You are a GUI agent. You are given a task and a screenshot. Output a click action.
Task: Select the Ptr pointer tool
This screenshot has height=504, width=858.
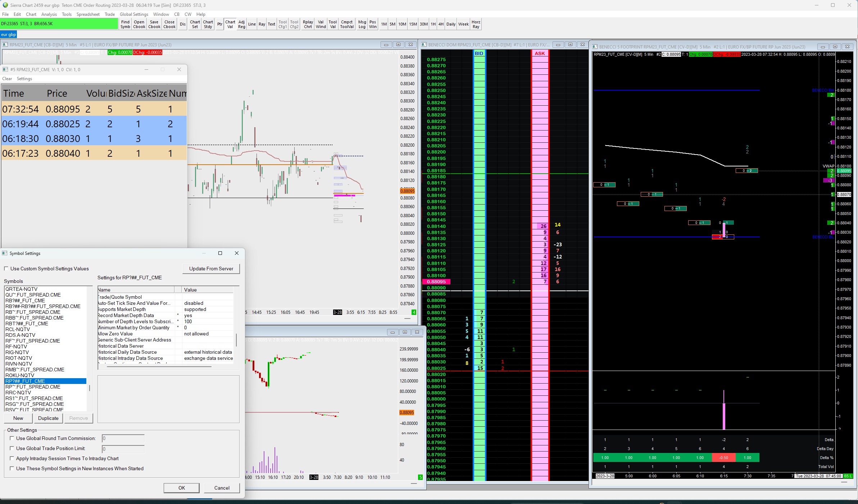pos(219,24)
